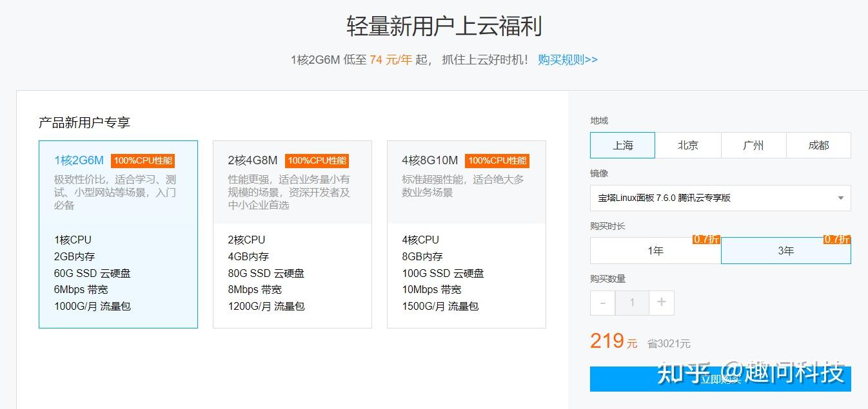This screenshot has height=409, width=868.
Task: Choose the 3年 purchase duration
Action: (x=785, y=251)
